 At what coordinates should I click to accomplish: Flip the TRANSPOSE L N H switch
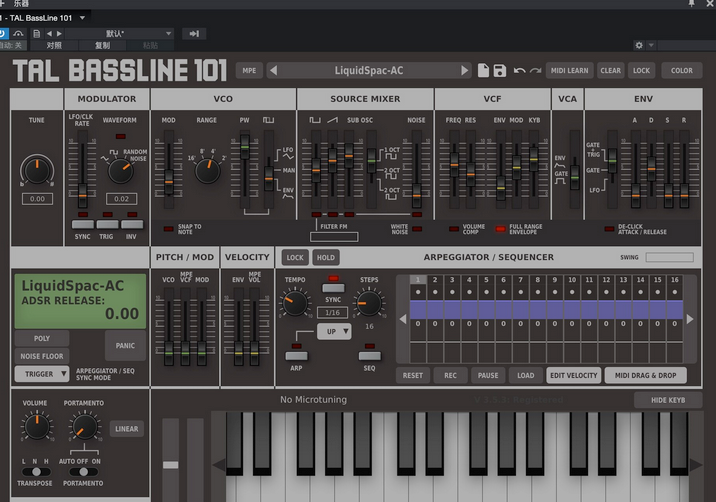click(x=35, y=471)
